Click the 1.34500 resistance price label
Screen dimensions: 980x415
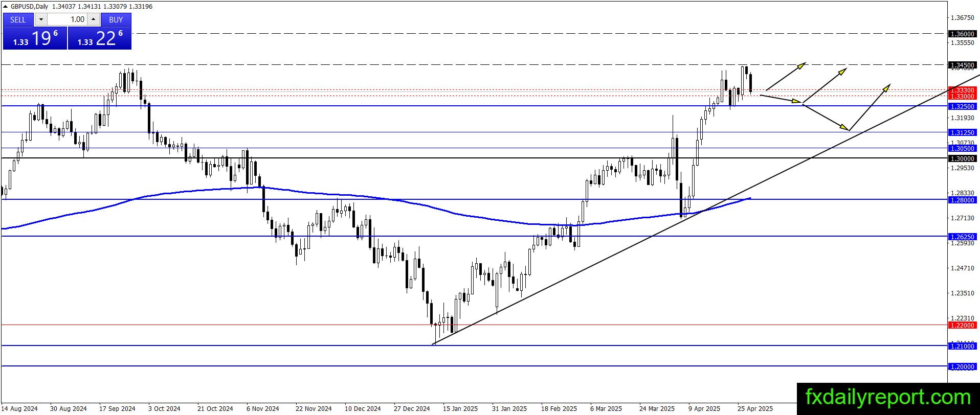tap(962, 65)
